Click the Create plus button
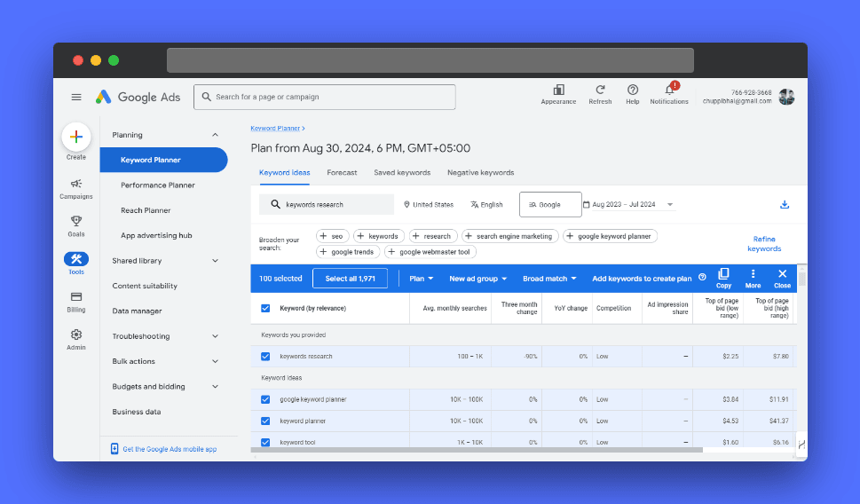The width and height of the screenshot is (860, 504). pos(76,137)
